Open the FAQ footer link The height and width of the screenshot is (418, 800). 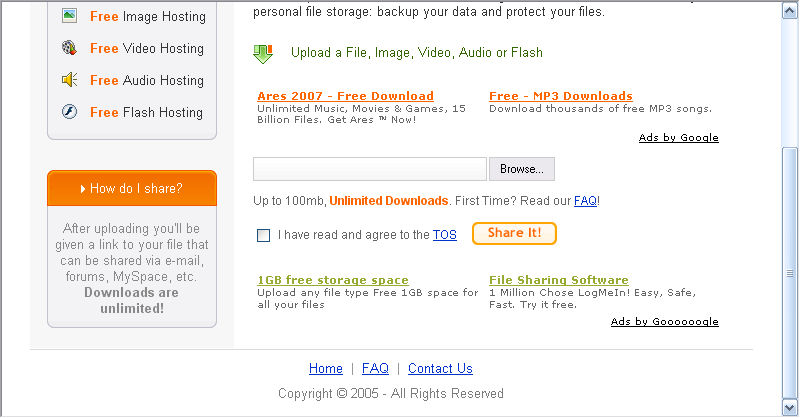pos(375,368)
